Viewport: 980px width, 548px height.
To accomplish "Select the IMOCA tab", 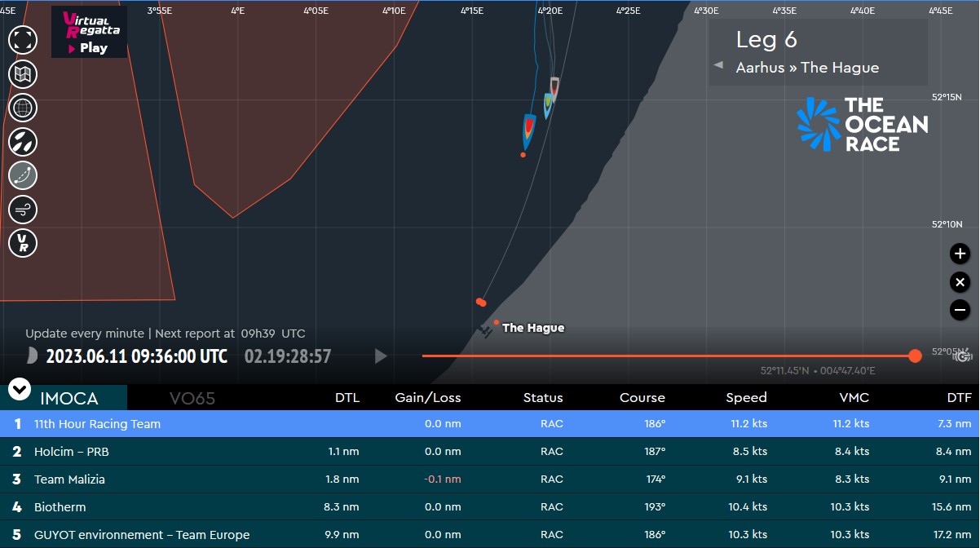I will 69,398.
